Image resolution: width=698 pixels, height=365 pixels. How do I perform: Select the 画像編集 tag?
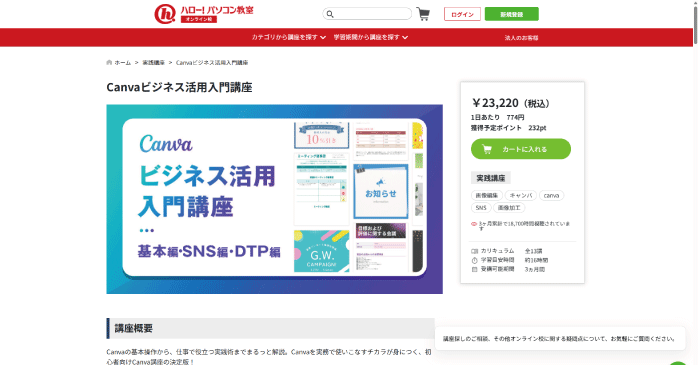pos(487,195)
